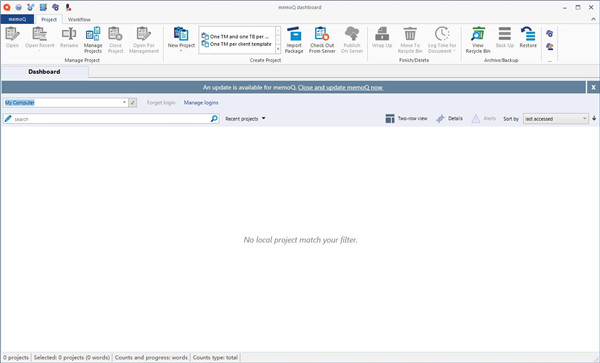Click the second quick access toolbar icon
The width and height of the screenshot is (600, 363).
pyautogui.click(x=18, y=7)
